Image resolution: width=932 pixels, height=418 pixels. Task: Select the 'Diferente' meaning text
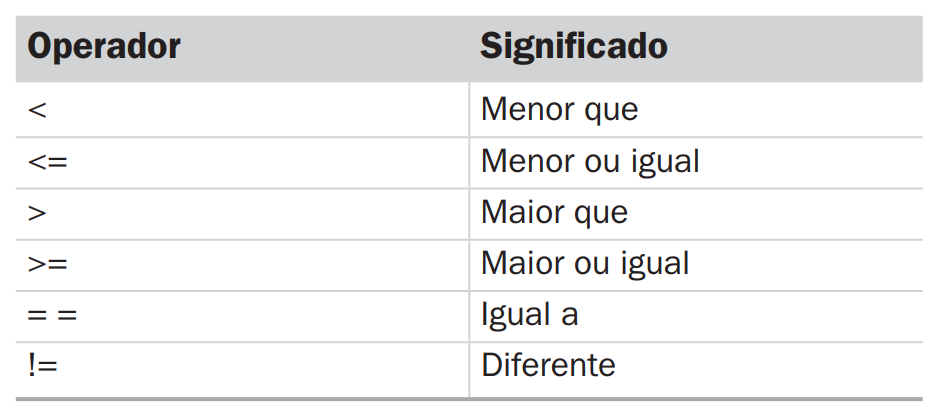click(548, 366)
